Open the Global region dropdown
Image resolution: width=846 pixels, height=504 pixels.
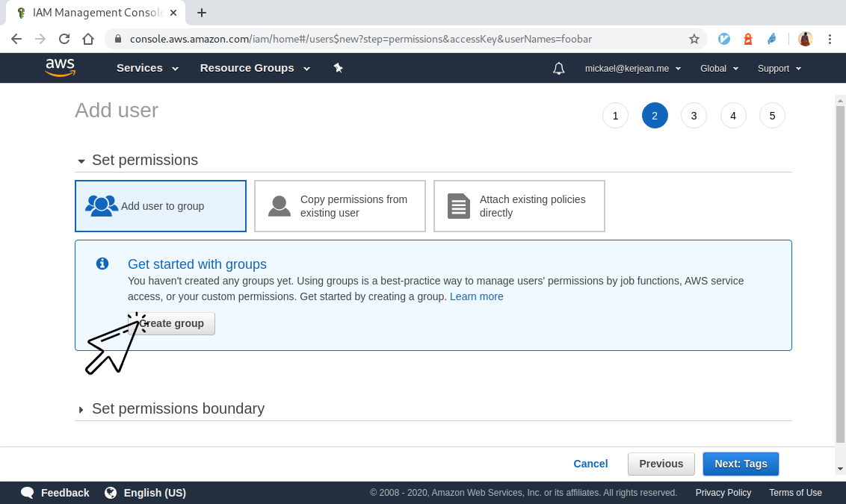pyautogui.click(x=719, y=69)
